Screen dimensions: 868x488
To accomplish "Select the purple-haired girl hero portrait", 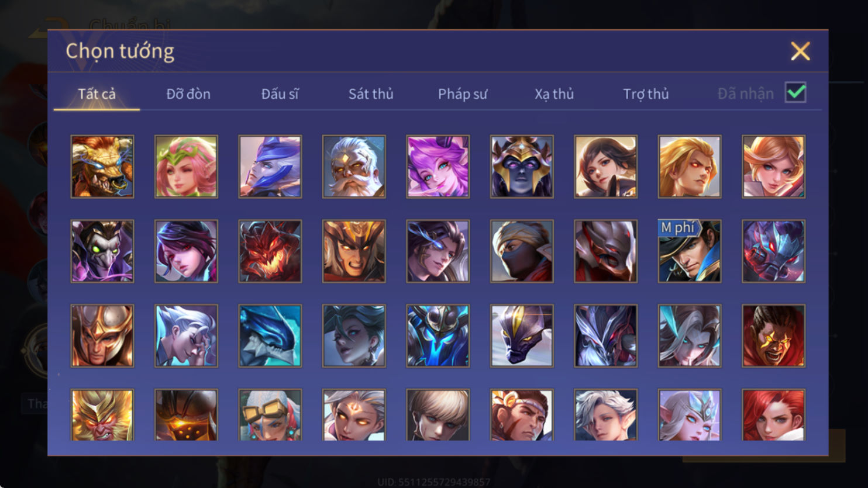I will click(438, 167).
